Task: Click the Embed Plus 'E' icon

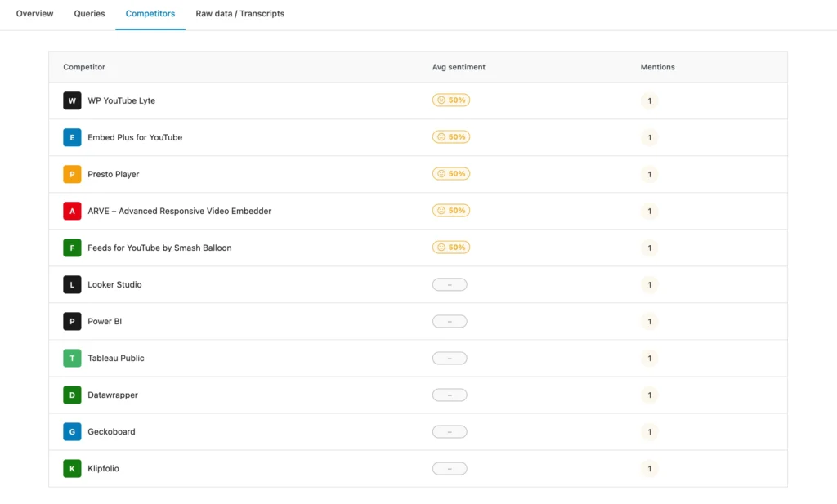Action: 72,137
